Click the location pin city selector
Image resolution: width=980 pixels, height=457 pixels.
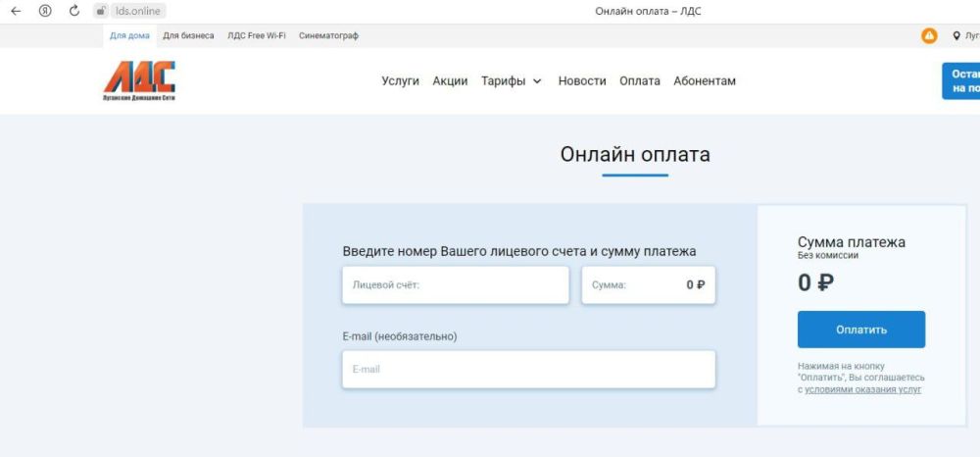957,36
